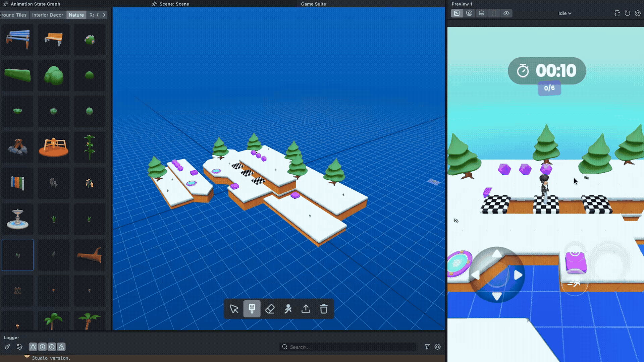Toggle the debug bug log filter
The image size is (644, 362).
[x=33, y=347]
